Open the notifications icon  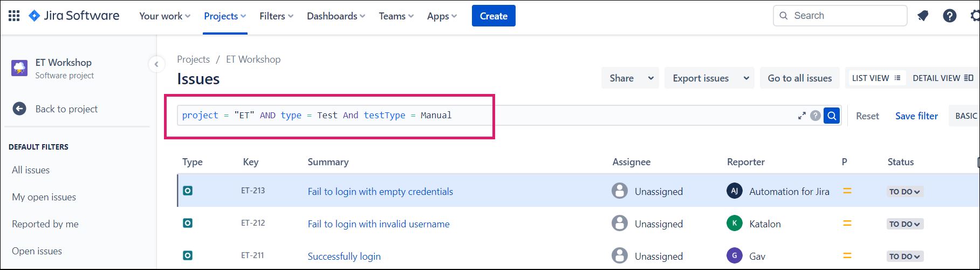tap(923, 16)
